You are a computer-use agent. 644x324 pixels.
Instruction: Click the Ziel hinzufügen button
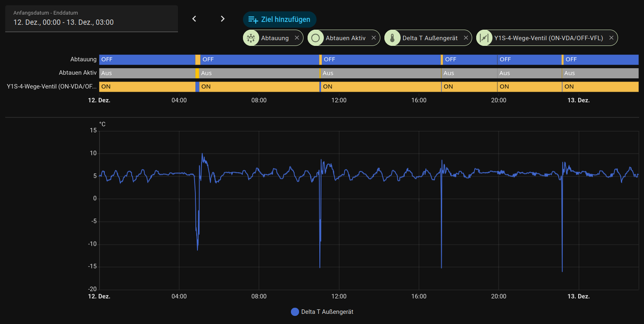[x=280, y=20]
